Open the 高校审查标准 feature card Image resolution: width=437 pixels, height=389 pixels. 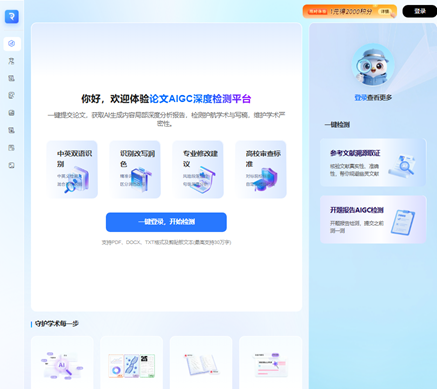coord(261,169)
